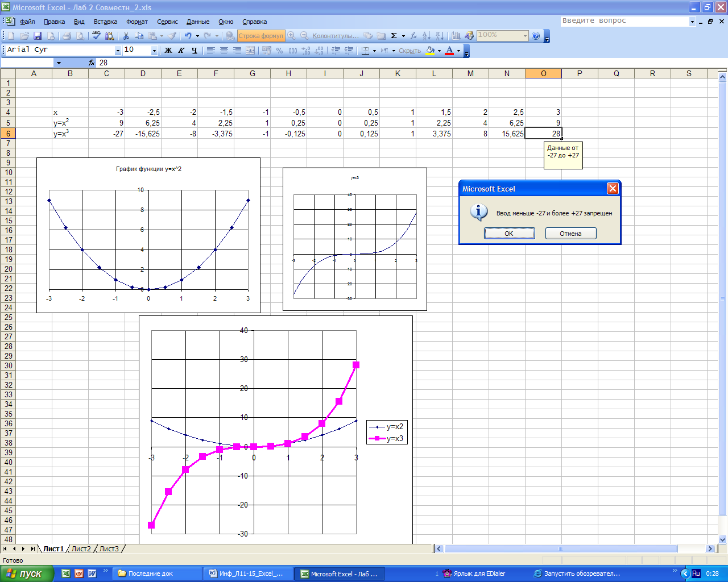Cut selection with the scissors icon

[126, 36]
